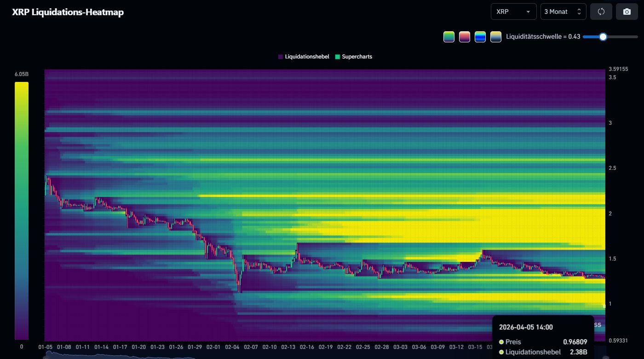The image size is (644, 359).
Task: Open the XRP coin dropdown
Action: coord(513,12)
